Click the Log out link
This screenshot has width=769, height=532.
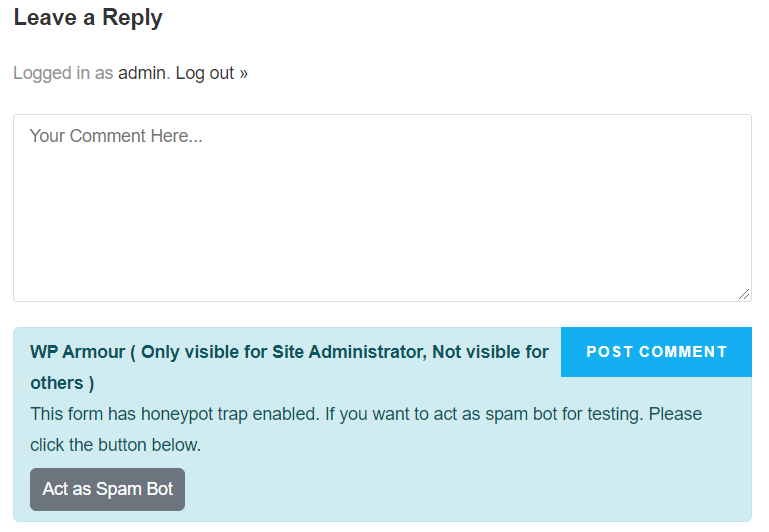coord(205,73)
